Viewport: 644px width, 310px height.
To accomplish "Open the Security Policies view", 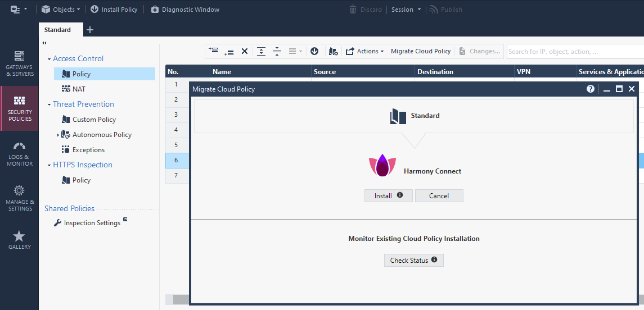I will click(19, 108).
